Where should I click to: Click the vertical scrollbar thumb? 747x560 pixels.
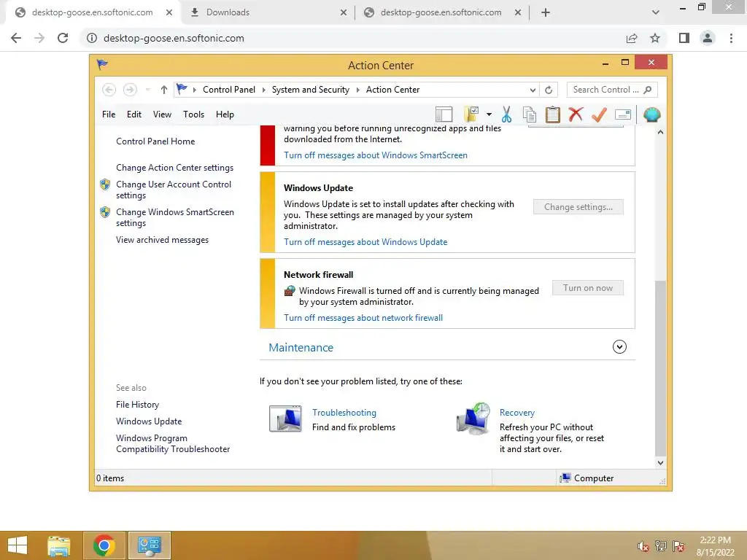(660, 368)
